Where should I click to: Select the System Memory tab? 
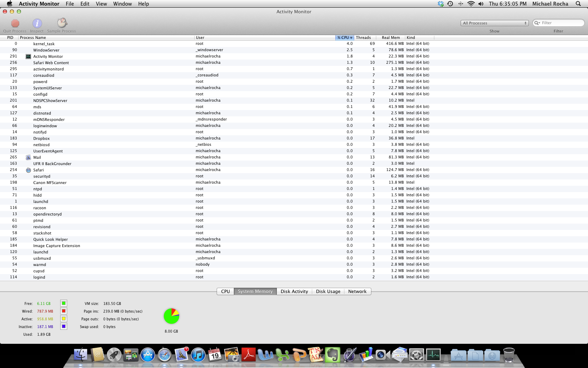(x=255, y=292)
